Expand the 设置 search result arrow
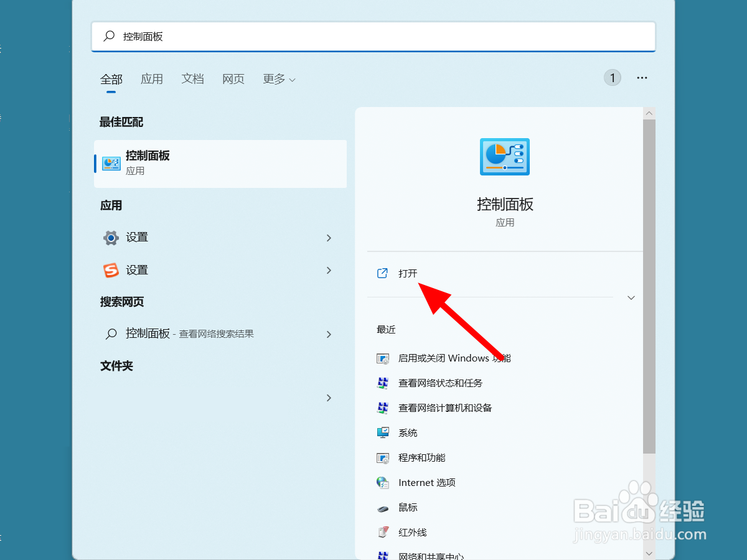The height and width of the screenshot is (560, 747). (x=329, y=237)
